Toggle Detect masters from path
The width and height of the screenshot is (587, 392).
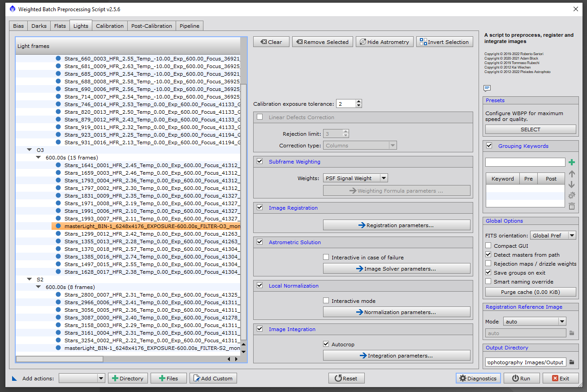coord(488,255)
